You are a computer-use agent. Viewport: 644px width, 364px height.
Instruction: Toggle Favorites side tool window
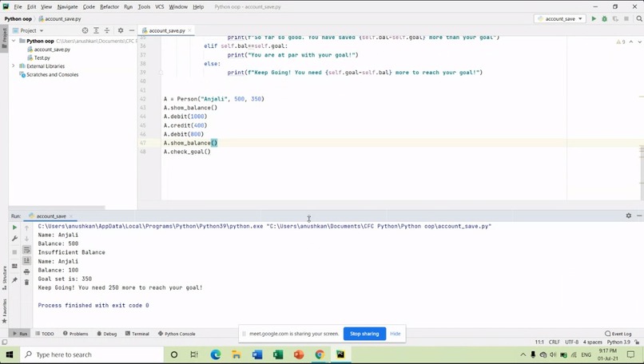tap(5, 311)
